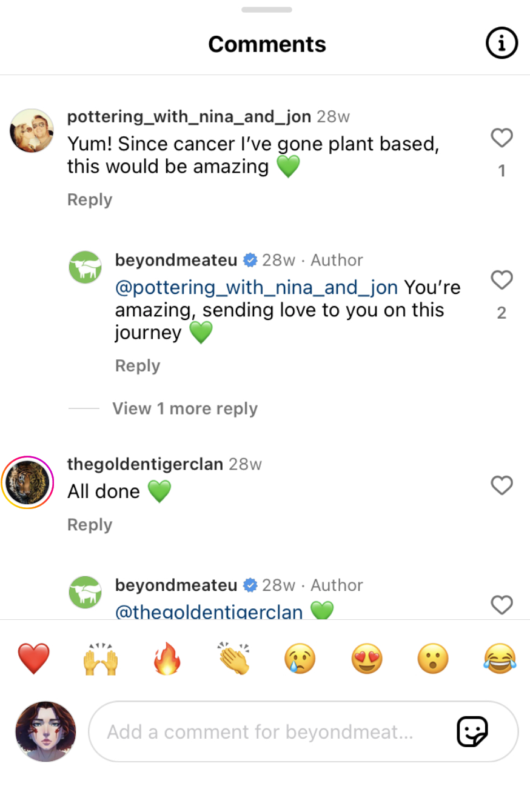
Task: View thegoldentigerclan's story from tiger avatar
Action: click(28, 482)
